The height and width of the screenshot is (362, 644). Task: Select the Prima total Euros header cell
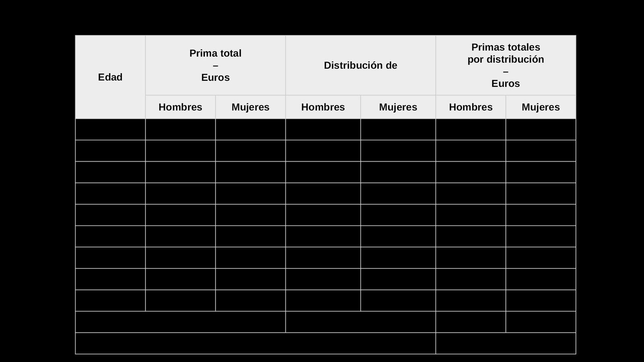pos(215,65)
